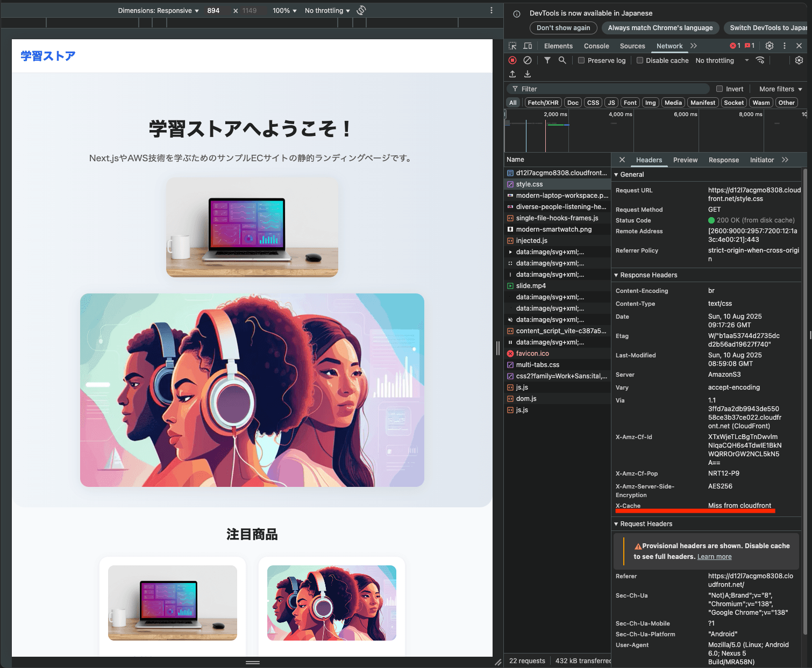Click the export HAR download icon
The image size is (812, 668).
coord(528,74)
